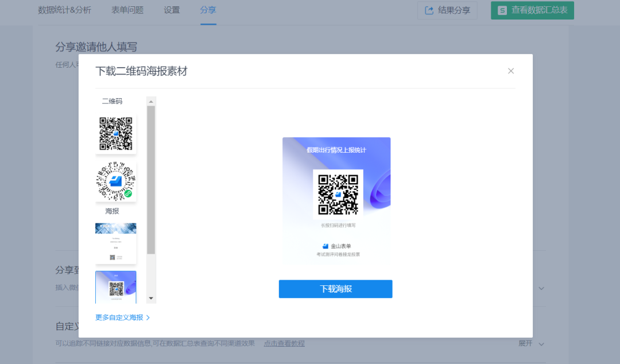Click the 查看数据汇总表 button
Viewport: 620px width, 364px height.
pos(532,10)
